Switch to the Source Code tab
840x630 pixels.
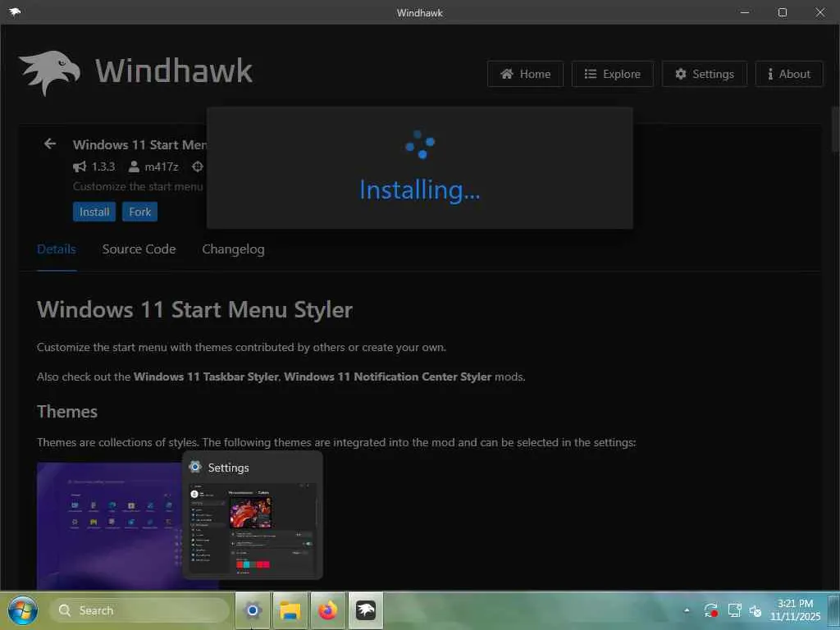click(x=139, y=249)
